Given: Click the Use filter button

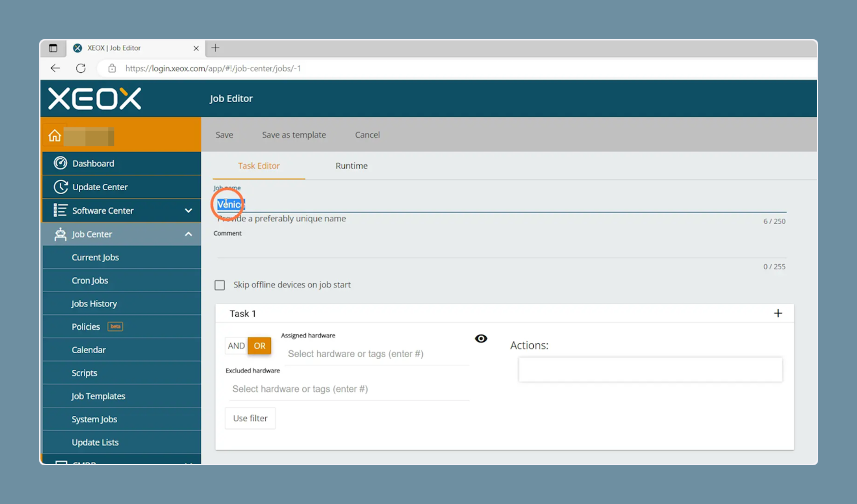Looking at the screenshot, I should pyautogui.click(x=250, y=418).
